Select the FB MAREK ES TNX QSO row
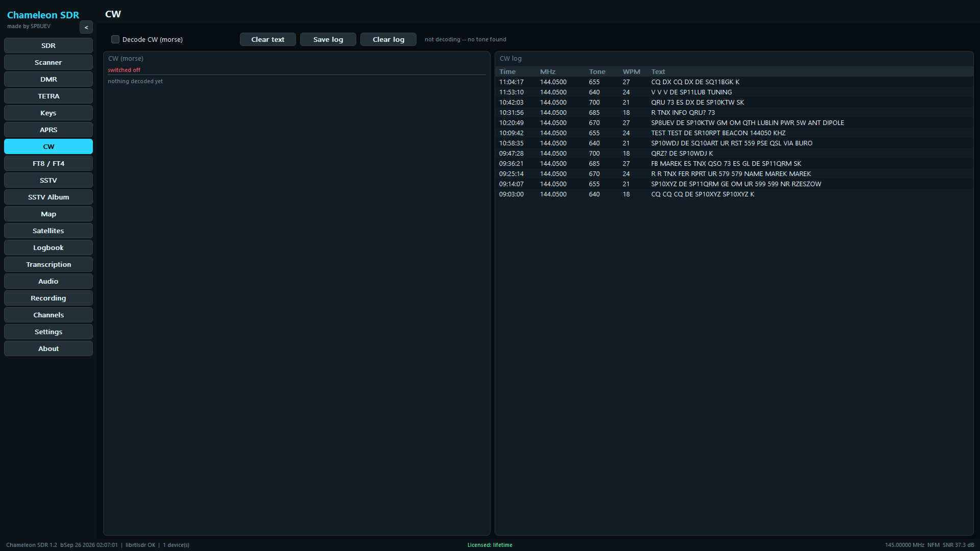This screenshot has width=980, height=551. click(734, 163)
